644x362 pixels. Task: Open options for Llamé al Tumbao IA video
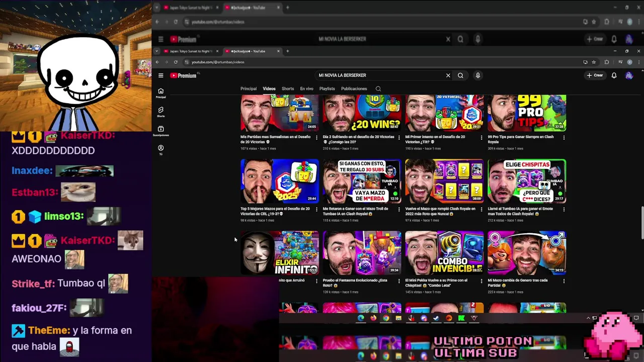(564, 209)
